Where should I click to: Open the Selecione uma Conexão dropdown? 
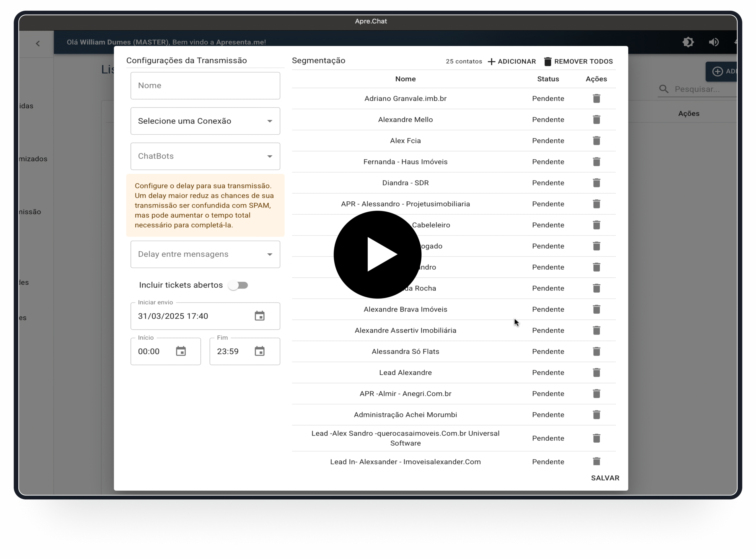205,121
